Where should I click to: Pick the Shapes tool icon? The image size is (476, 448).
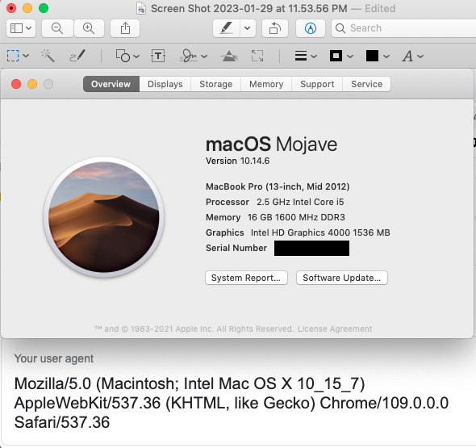[x=123, y=56]
